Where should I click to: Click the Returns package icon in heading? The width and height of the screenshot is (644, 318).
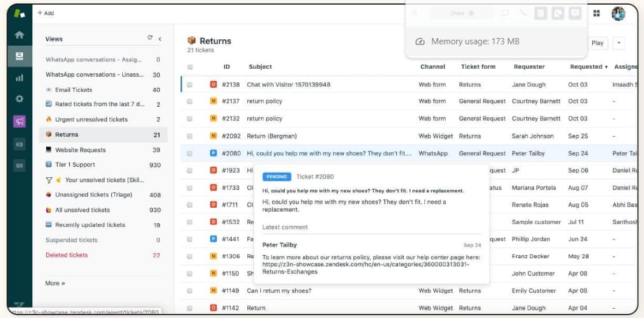point(191,40)
